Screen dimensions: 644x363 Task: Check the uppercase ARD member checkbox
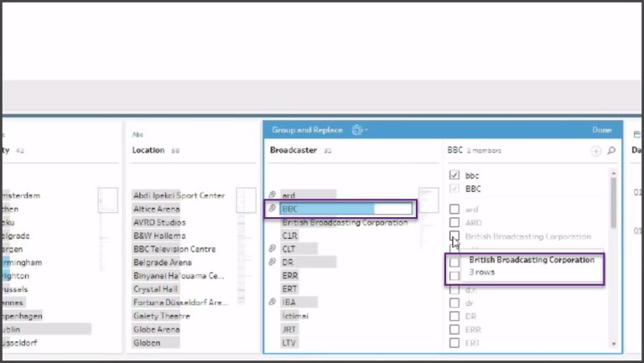[x=454, y=223]
